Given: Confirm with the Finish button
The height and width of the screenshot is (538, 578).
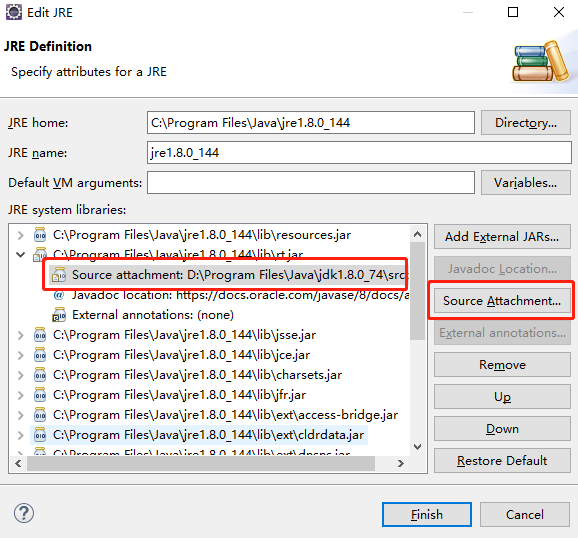Looking at the screenshot, I should tap(427, 514).
